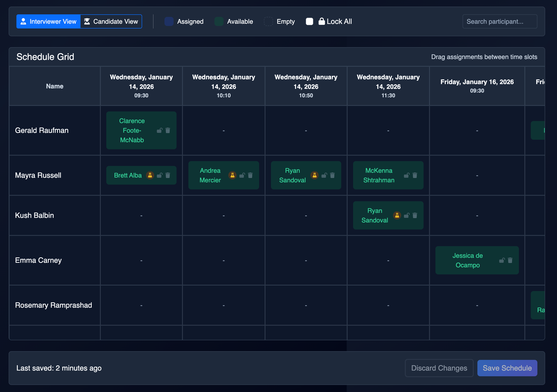The height and width of the screenshot is (392, 557).
Task: Click the flask badge on Kush Balbin's Ryan Sandoval card
Action: 397,215
